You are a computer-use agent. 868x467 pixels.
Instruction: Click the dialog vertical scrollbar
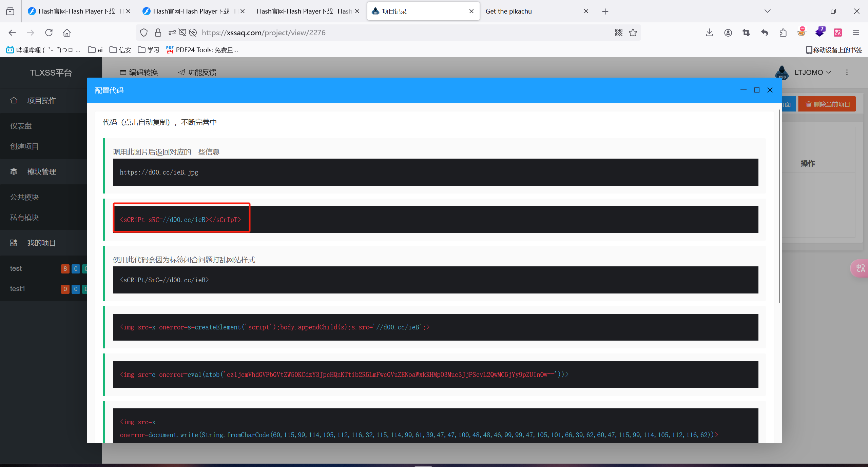779,206
